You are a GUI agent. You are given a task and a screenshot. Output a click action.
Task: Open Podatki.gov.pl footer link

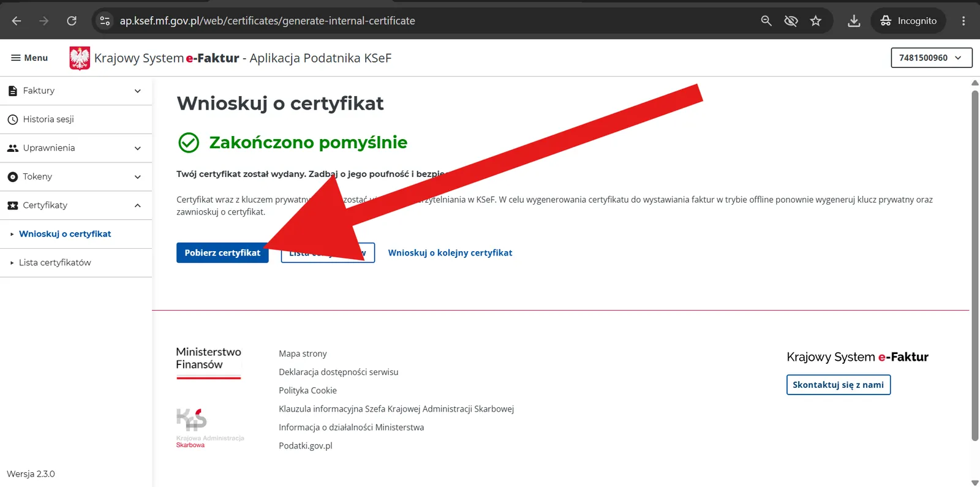306,445
